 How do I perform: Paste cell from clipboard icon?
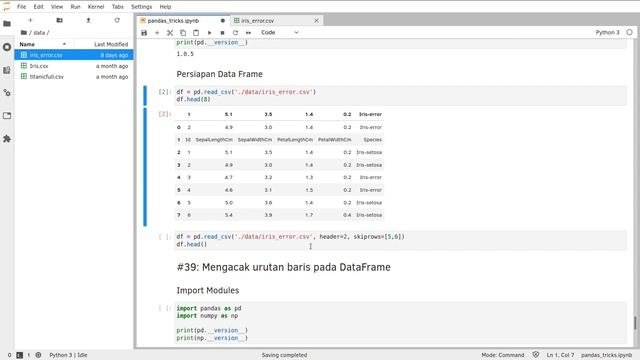click(x=196, y=33)
